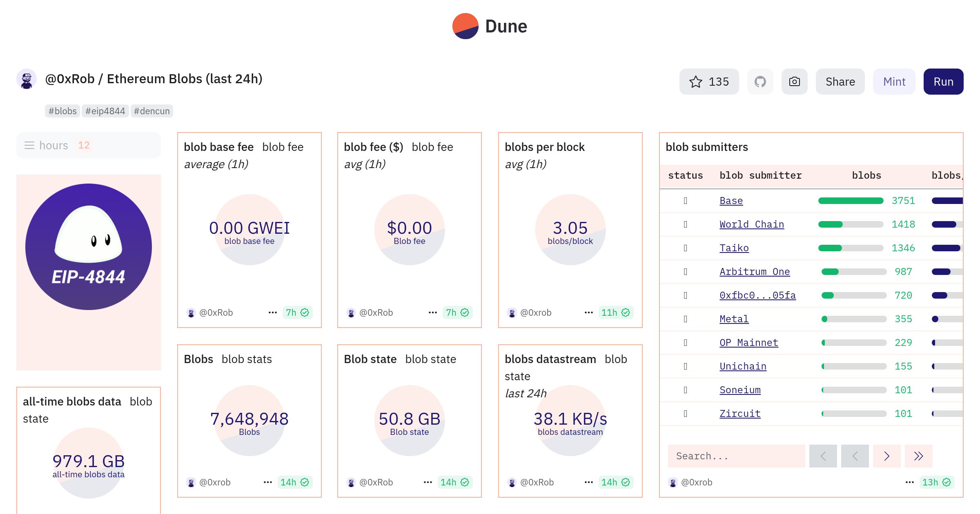This screenshot has height=514, width=980.
Task: Open @0xRob author avatar in header
Action: tap(27, 79)
